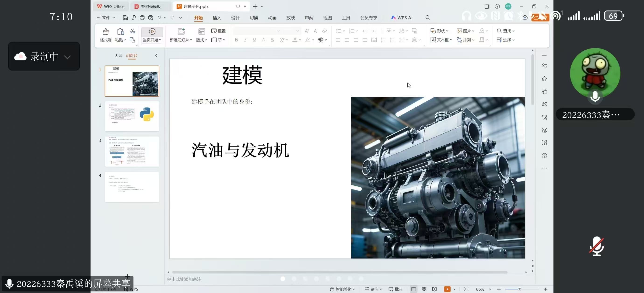644x293 pixels.
Task: Click the New Slide (新建幻灯片) icon
Action: point(181,31)
